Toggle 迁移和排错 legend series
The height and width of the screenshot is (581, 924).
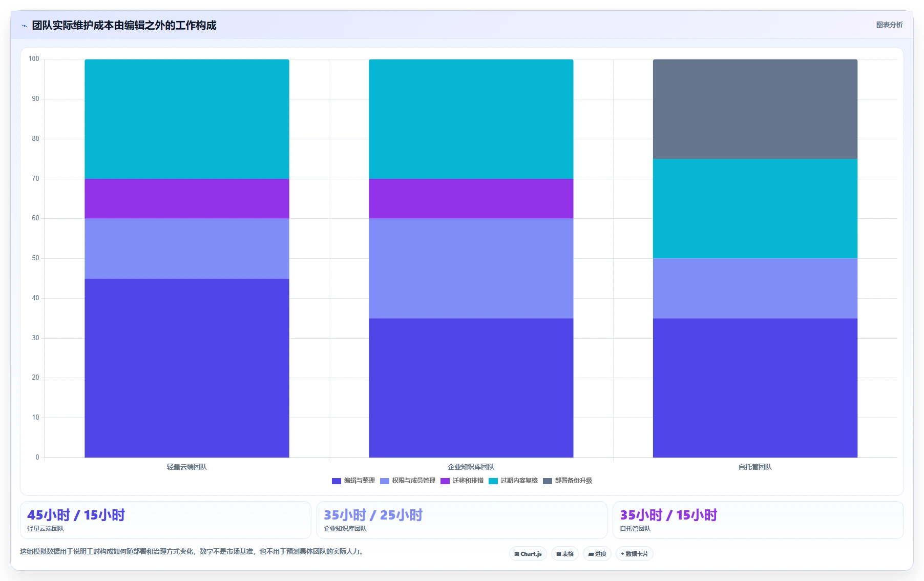(x=462, y=481)
